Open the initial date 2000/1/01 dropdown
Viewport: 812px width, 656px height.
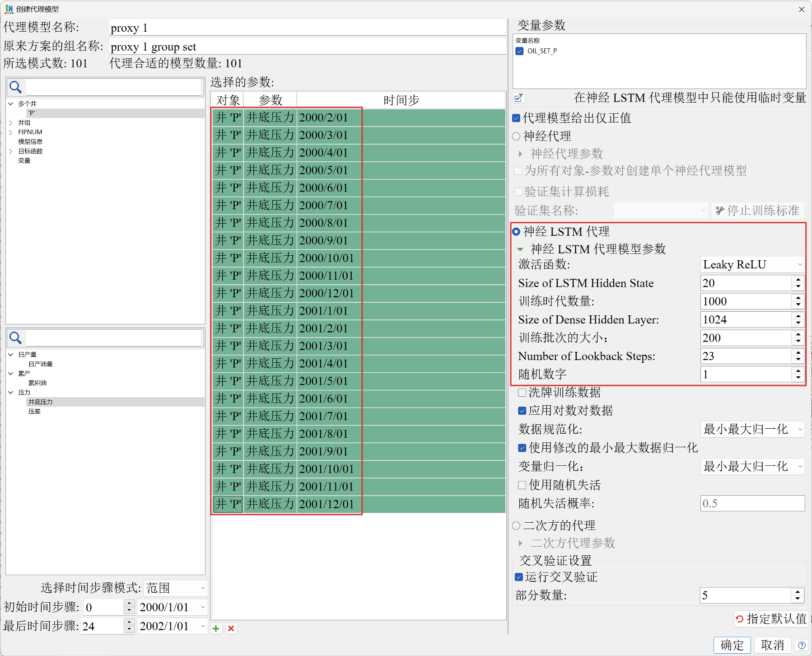pyautogui.click(x=172, y=607)
